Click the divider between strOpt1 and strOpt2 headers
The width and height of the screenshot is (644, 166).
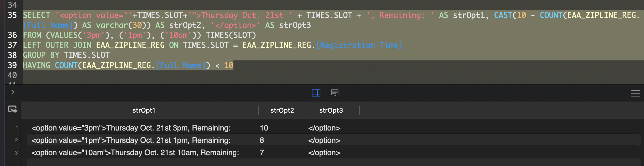click(x=258, y=110)
